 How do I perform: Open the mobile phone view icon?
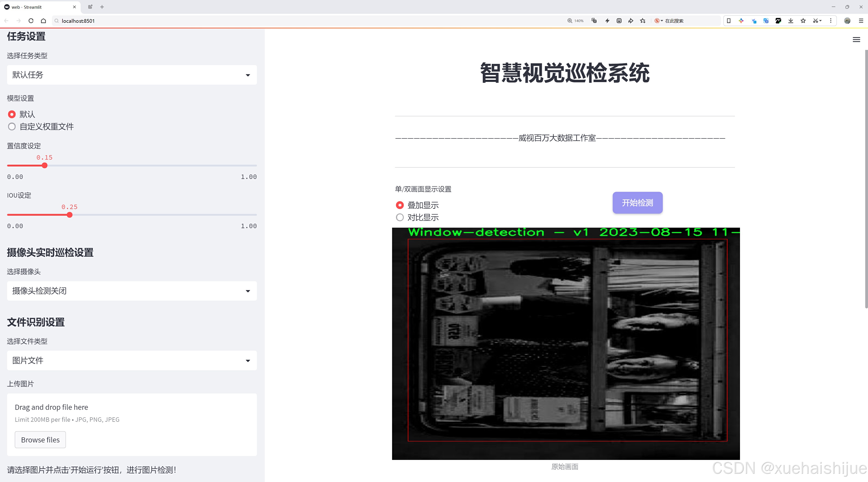coord(729,21)
